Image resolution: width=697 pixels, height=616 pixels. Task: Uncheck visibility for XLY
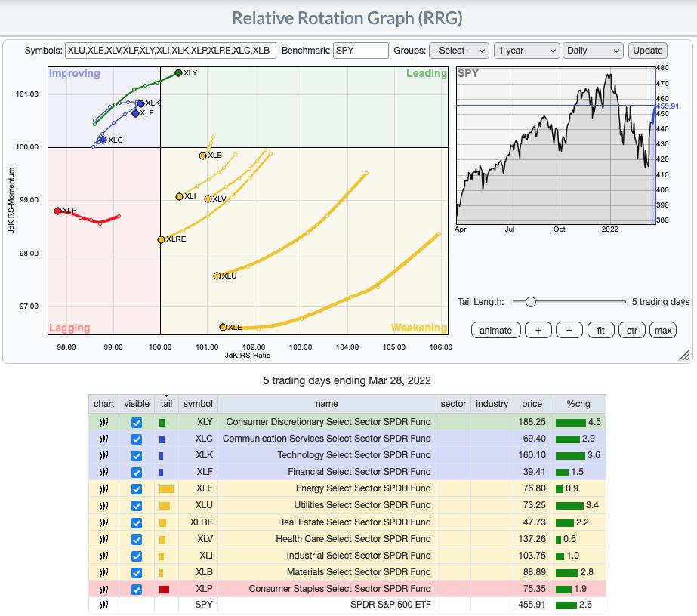coord(137,423)
